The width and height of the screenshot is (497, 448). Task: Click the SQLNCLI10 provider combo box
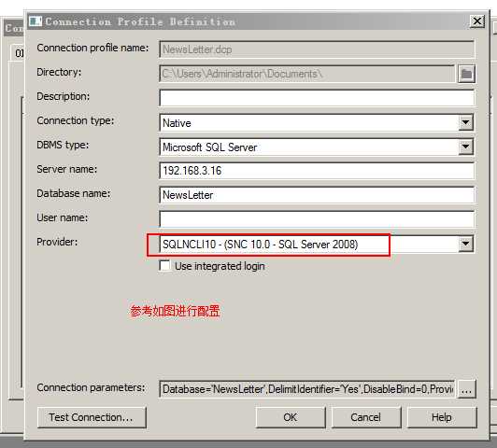(x=317, y=245)
